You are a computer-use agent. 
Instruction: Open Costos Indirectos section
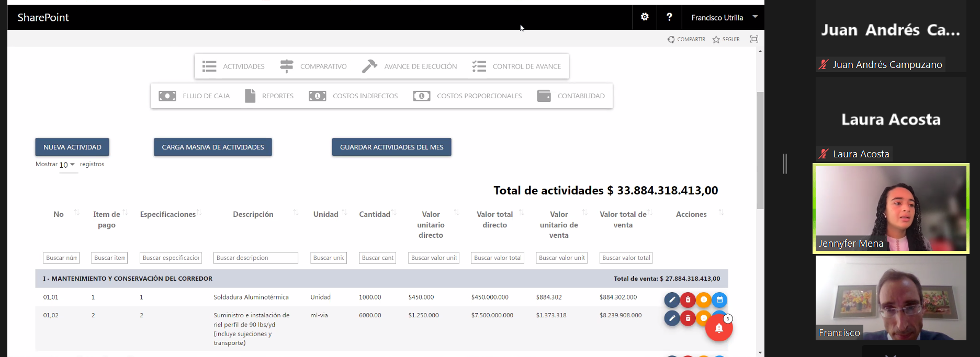(353, 96)
